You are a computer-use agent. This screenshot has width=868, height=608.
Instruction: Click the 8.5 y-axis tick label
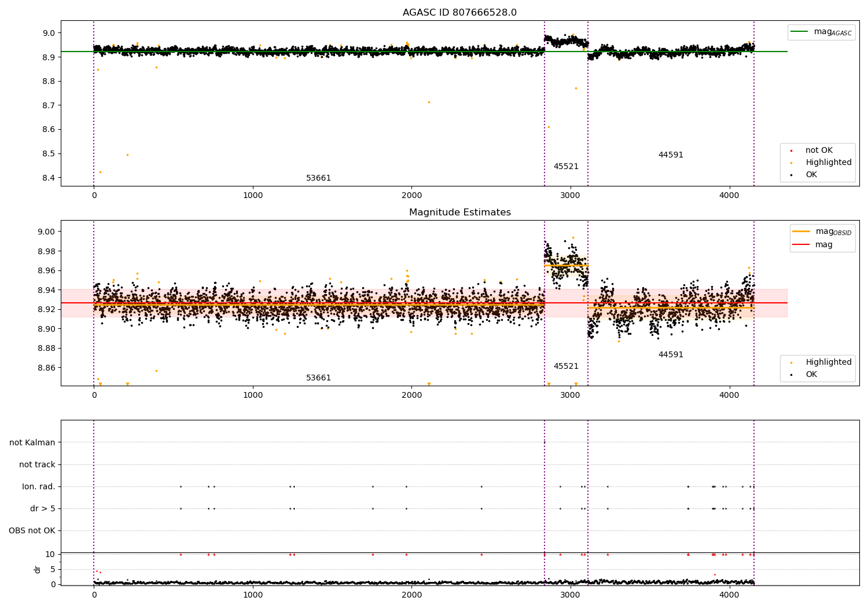coord(49,154)
